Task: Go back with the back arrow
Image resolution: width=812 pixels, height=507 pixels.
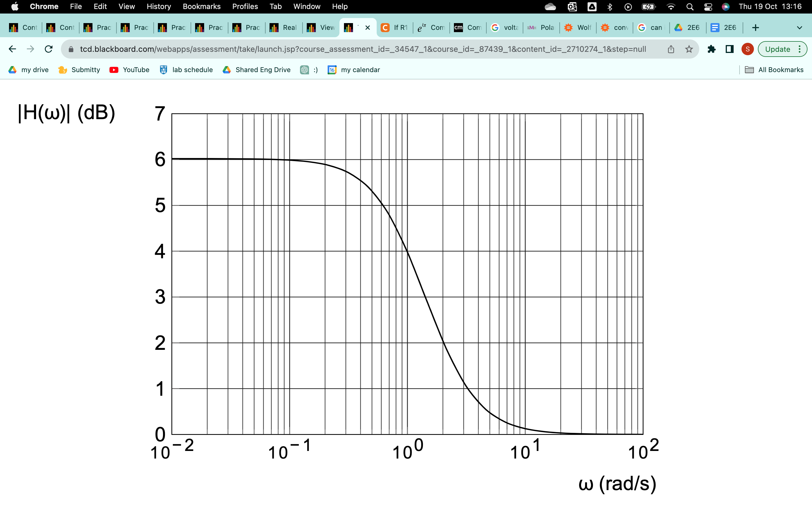Action: [x=12, y=49]
